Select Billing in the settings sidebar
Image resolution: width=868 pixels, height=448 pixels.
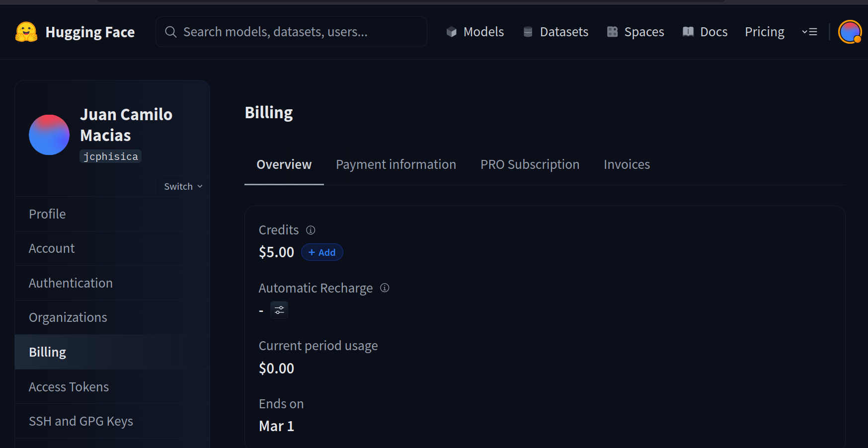(x=47, y=352)
